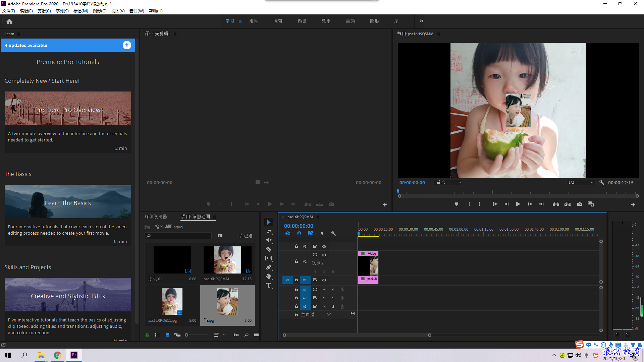
Task: Open program monitor button editor plus
Action: 633,204
